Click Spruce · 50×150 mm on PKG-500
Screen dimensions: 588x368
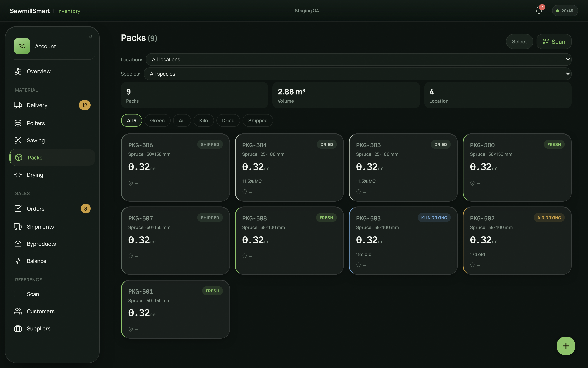point(491,154)
